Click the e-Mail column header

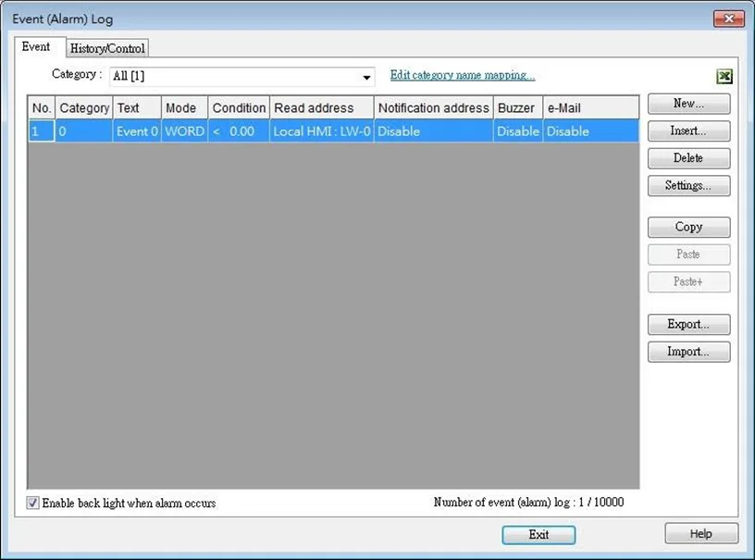[x=591, y=108]
